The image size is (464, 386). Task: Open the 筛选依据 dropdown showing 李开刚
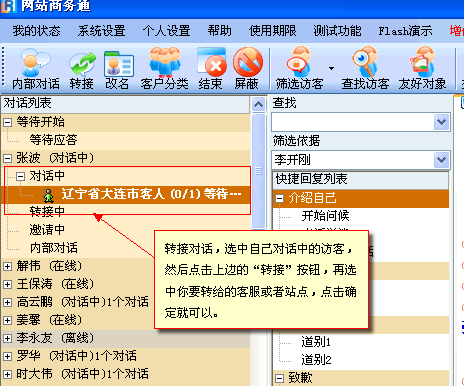pyautogui.click(x=442, y=160)
